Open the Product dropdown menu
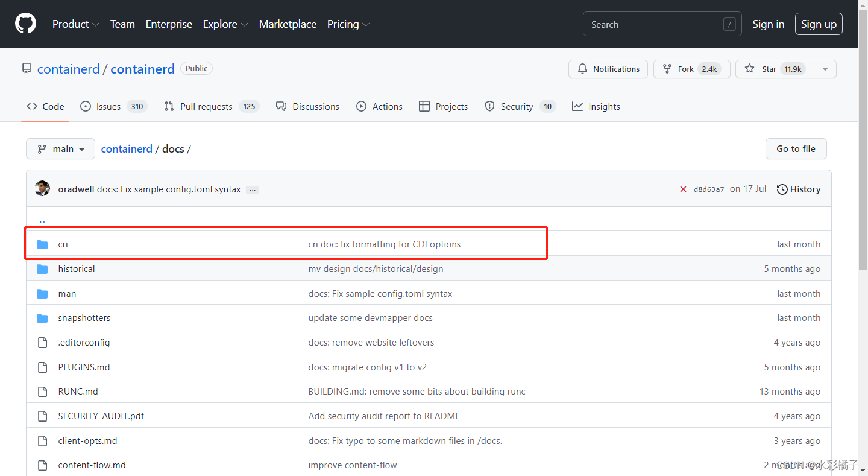This screenshot has height=476, width=868. pos(75,24)
